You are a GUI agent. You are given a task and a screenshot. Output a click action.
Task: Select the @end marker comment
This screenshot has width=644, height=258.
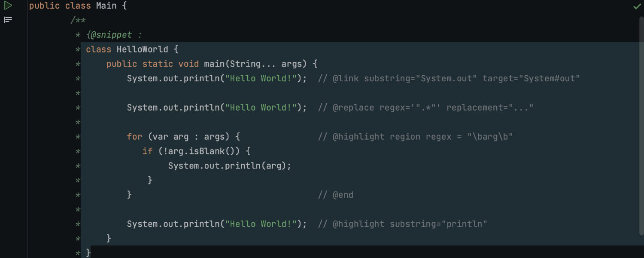[x=343, y=194]
